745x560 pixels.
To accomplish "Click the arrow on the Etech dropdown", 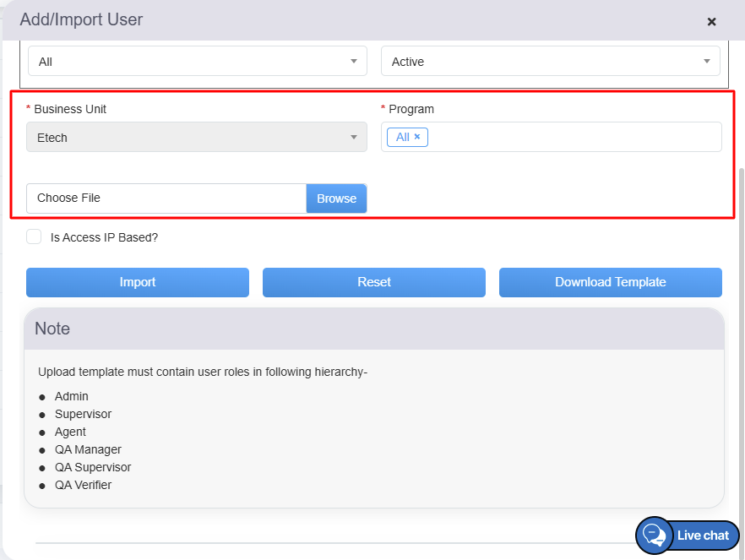I will pyautogui.click(x=354, y=138).
